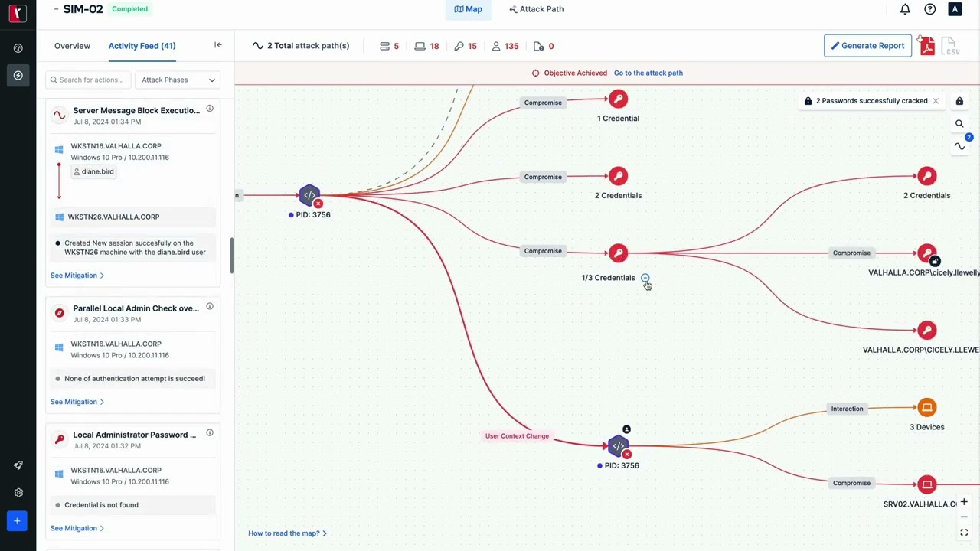Click the blue plus button in sidebar

pyautogui.click(x=17, y=521)
